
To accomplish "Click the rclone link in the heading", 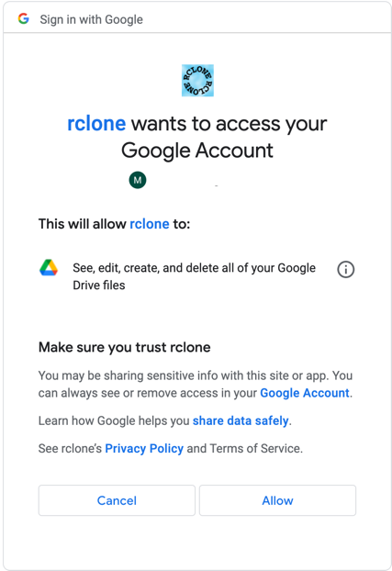I will 96,123.
